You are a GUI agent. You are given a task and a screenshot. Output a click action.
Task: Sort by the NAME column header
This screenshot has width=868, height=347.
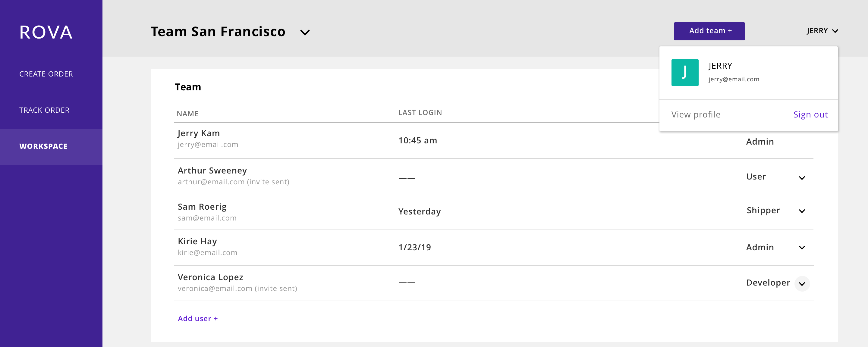(x=187, y=114)
